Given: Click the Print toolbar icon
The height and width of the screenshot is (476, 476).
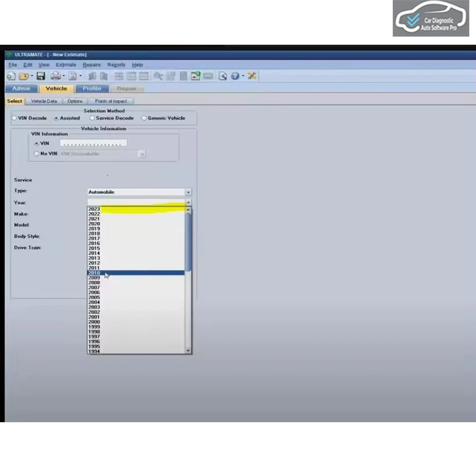Looking at the screenshot, I should 56,76.
